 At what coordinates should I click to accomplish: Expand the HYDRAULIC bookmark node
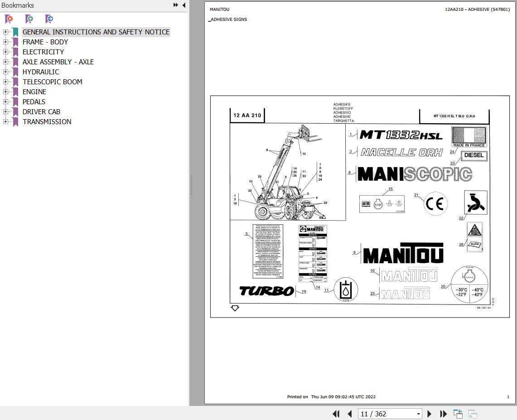point(5,72)
